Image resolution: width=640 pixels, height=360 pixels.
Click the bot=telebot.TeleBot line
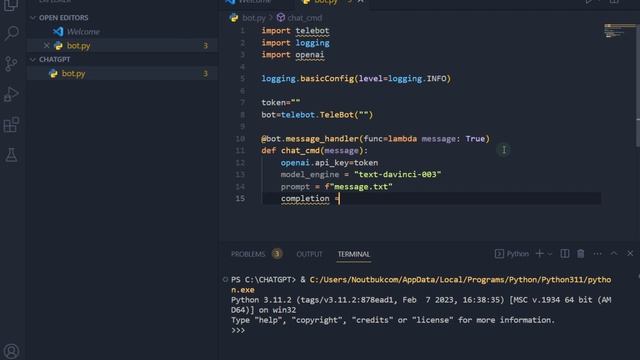click(x=317, y=115)
